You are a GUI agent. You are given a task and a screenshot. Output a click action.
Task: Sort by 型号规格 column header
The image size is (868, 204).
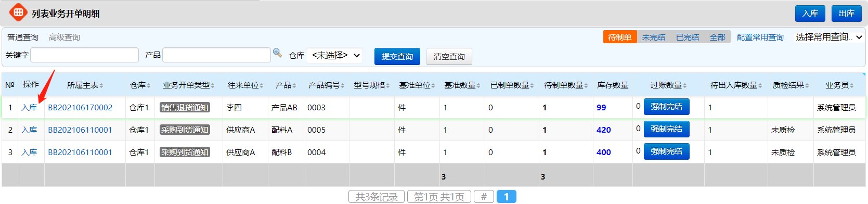371,85
